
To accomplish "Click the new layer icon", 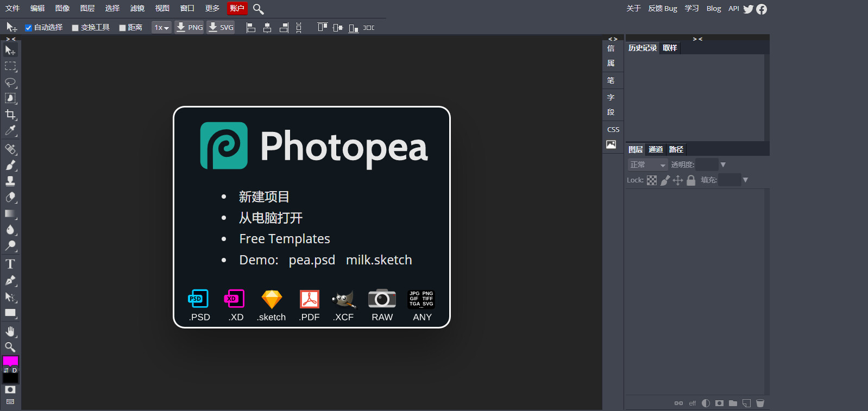I will point(746,403).
